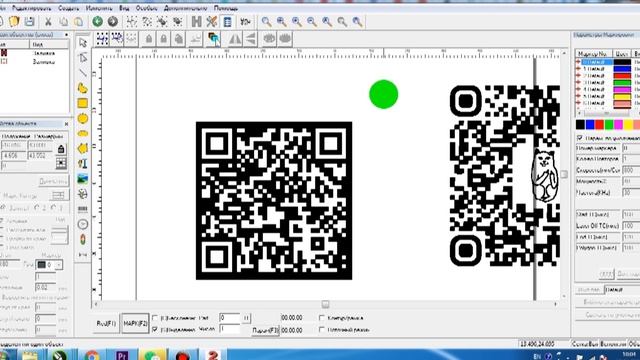Screen dimensions: 640x360
Task: Select the bitmap image import tool
Action: [83, 179]
